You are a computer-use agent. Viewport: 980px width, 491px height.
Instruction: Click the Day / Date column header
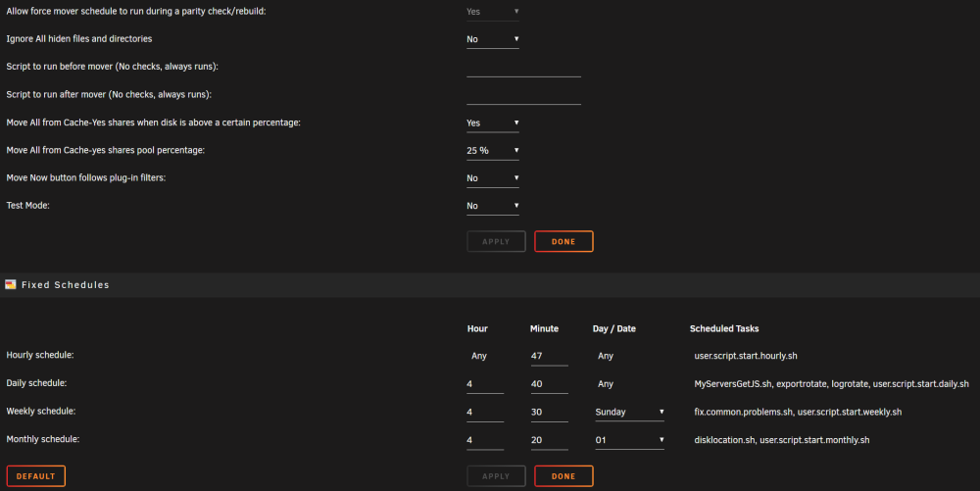(613, 328)
